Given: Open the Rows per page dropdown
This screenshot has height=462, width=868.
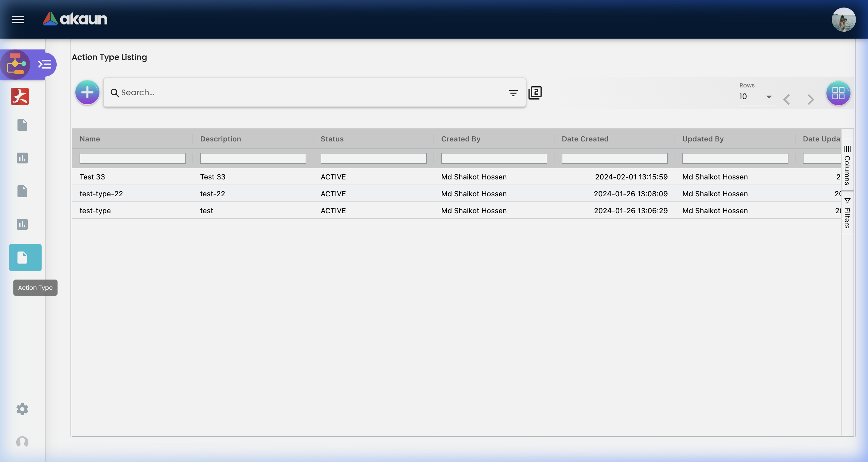Looking at the screenshot, I should (756, 97).
